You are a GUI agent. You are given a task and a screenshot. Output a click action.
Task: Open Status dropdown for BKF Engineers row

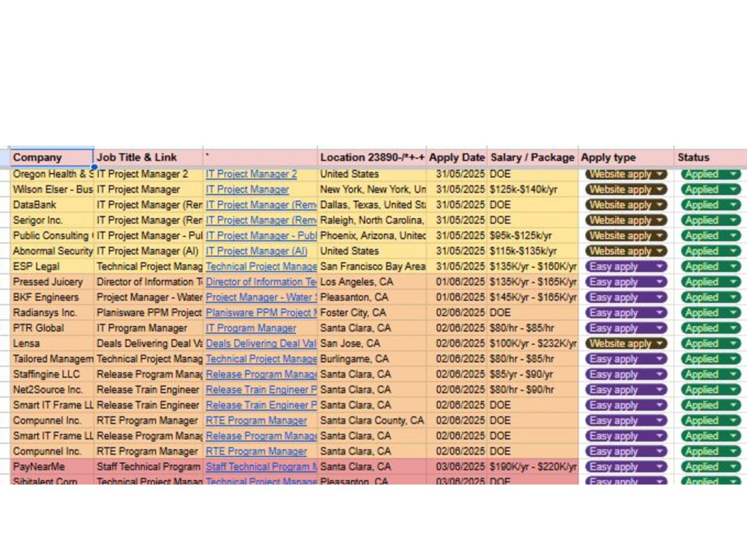711,297
